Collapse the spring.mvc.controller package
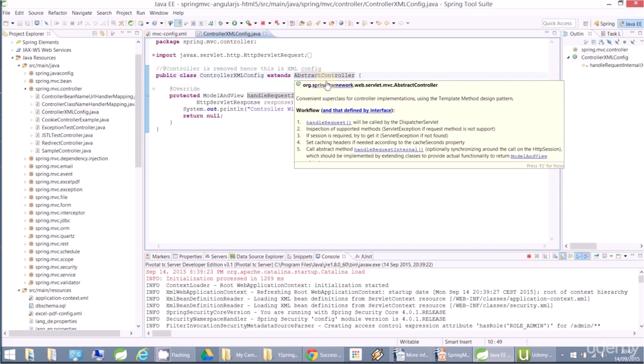 click(25, 89)
